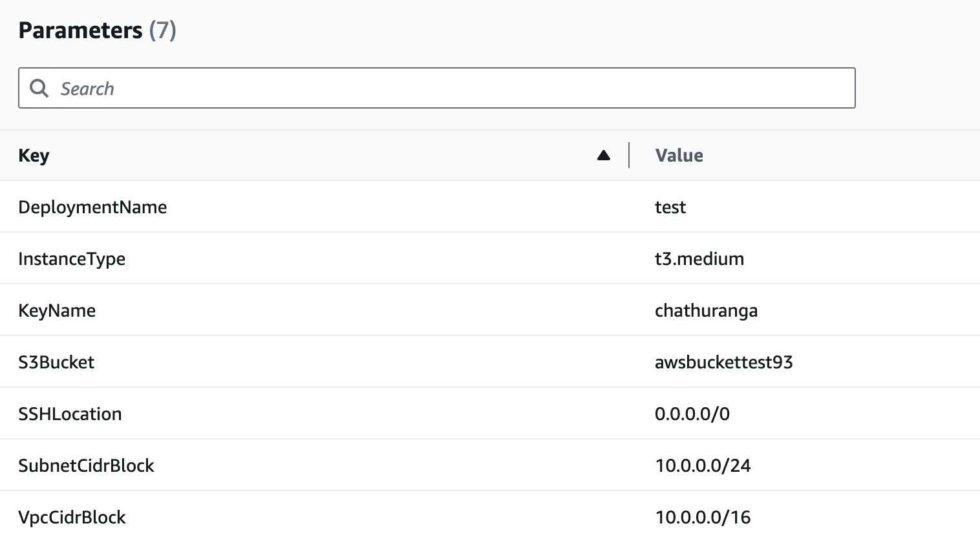The height and width of the screenshot is (539, 980).
Task: Select the KeyName parameter row
Action: point(57,310)
